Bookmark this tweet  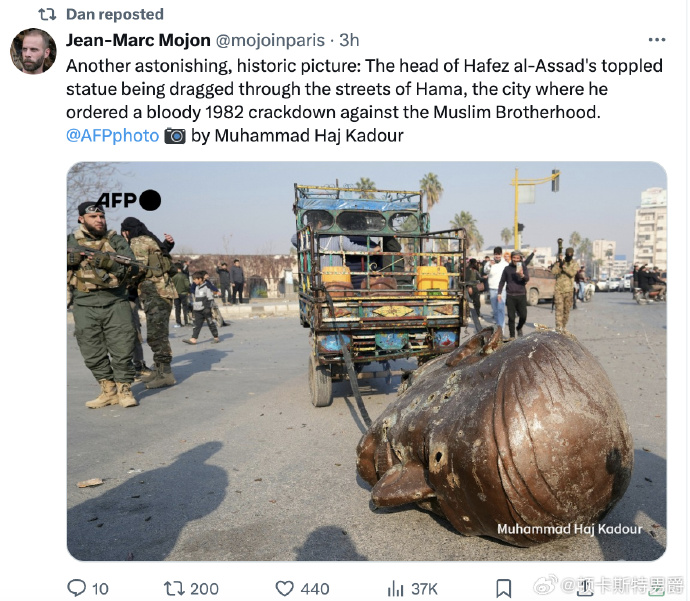coord(503,589)
